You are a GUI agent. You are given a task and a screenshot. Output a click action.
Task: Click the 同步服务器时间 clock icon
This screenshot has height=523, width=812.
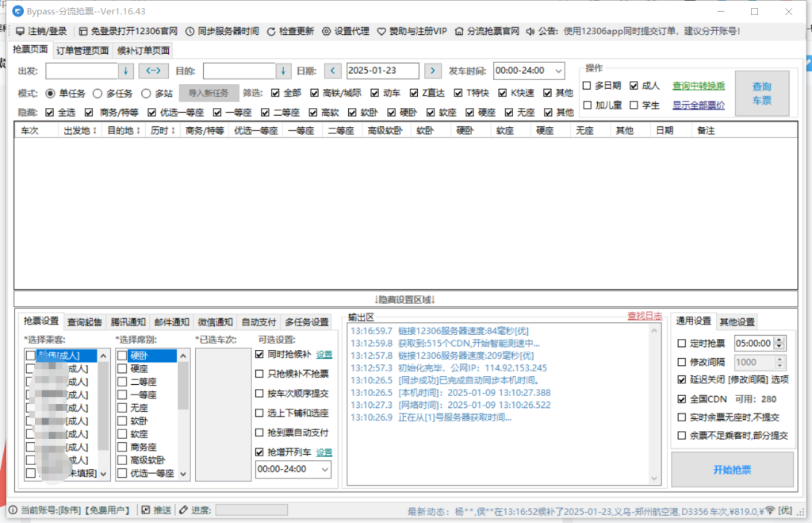[x=190, y=31]
